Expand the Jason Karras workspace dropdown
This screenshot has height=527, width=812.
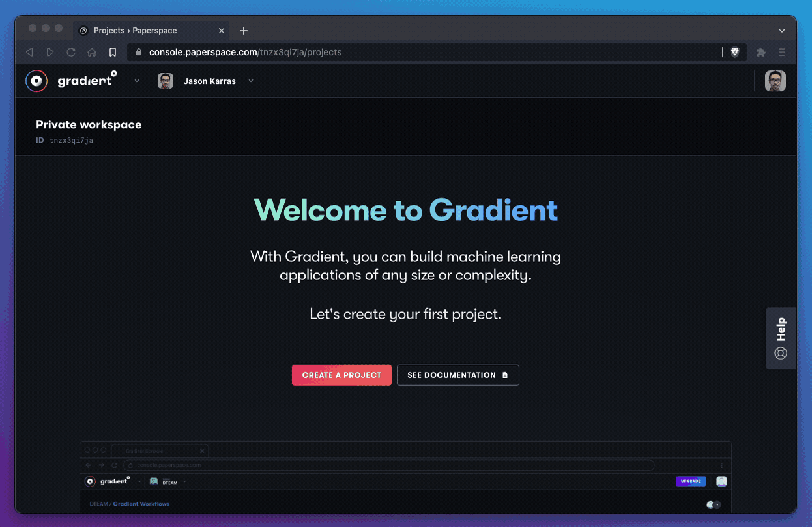point(251,81)
